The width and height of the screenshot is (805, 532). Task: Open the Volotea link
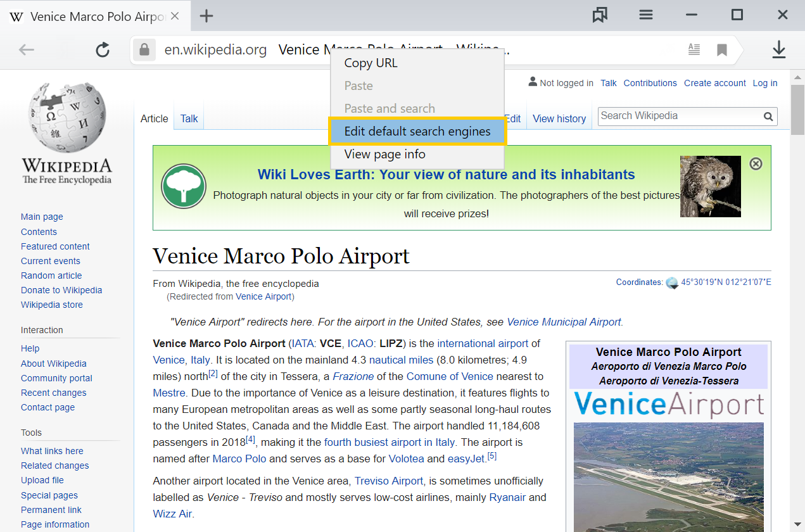coord(406,458)
